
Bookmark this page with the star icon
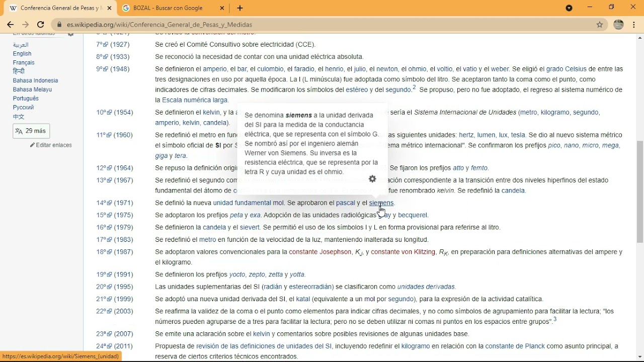(600, 25)
